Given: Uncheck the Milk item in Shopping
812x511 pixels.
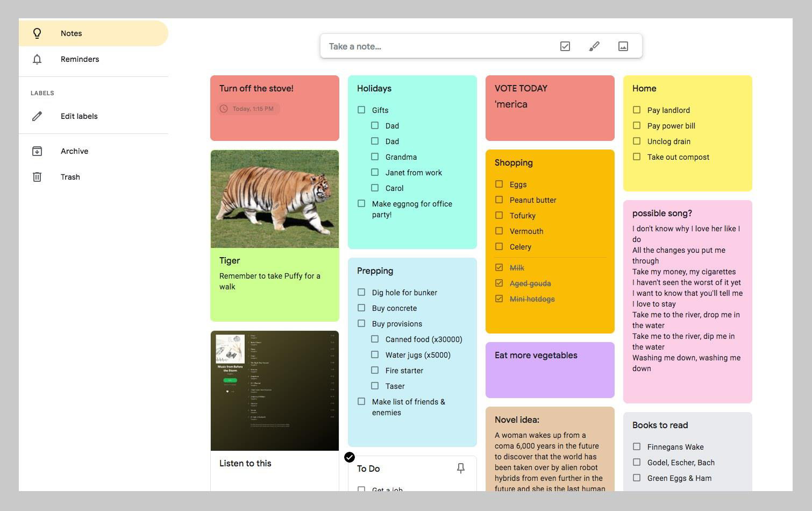Looking at the screenshot, I should 499,267.
